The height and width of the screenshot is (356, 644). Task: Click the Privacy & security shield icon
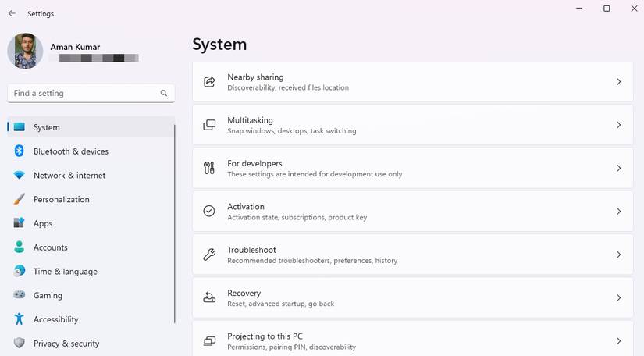[19, 344]
